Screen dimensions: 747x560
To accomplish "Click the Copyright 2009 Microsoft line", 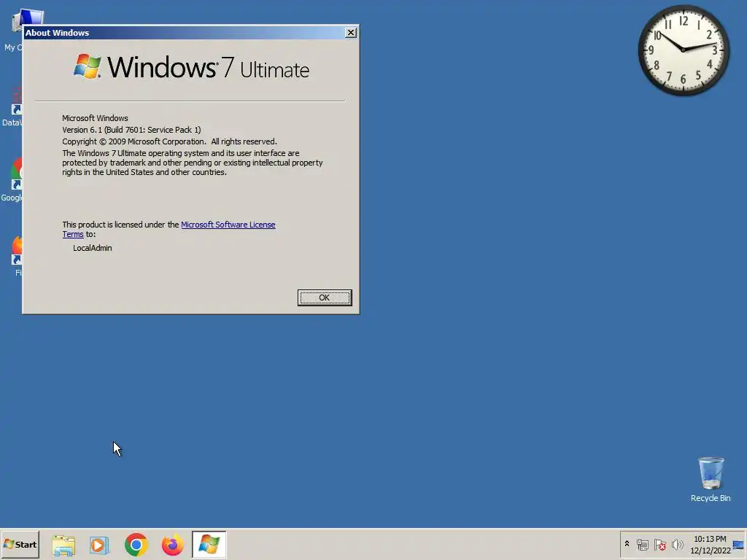I will pos(169,141).
